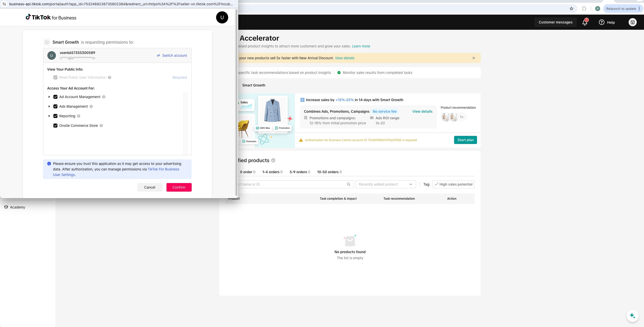Click the shop profile icon in header
644x327 pixels.
[632, 22]
